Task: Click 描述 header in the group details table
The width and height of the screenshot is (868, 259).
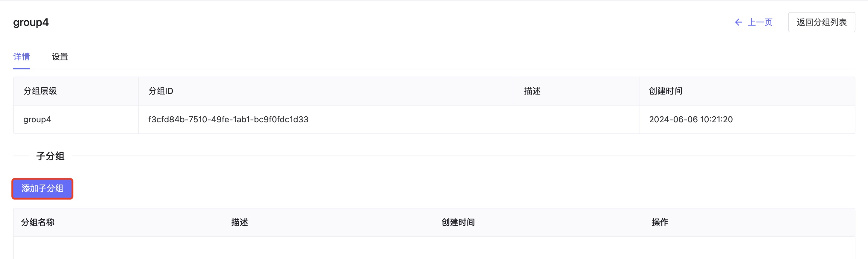Action: [x=532, y=91]
